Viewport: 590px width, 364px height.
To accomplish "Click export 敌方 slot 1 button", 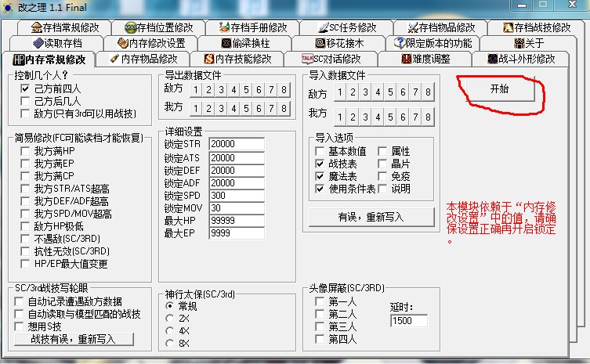I will tap(196, 90).
